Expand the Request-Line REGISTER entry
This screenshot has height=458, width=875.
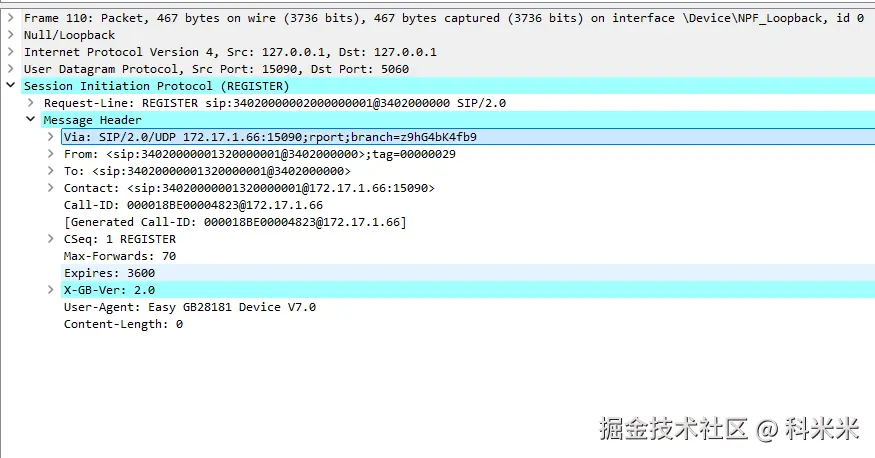click(x=31, y=103)
